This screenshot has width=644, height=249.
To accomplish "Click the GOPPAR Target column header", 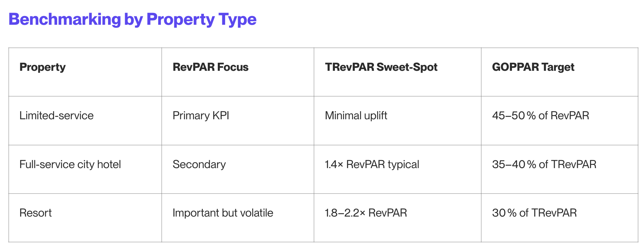I will click(533, 67).
